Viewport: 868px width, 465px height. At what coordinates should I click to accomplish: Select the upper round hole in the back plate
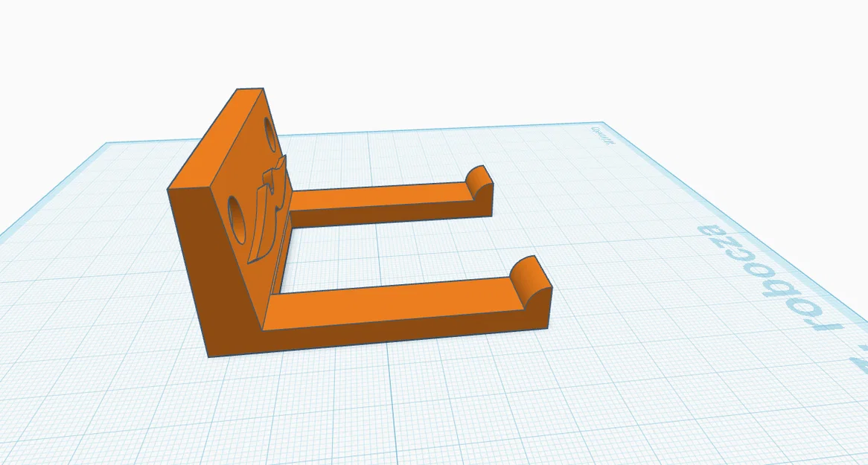coord(269,133)
